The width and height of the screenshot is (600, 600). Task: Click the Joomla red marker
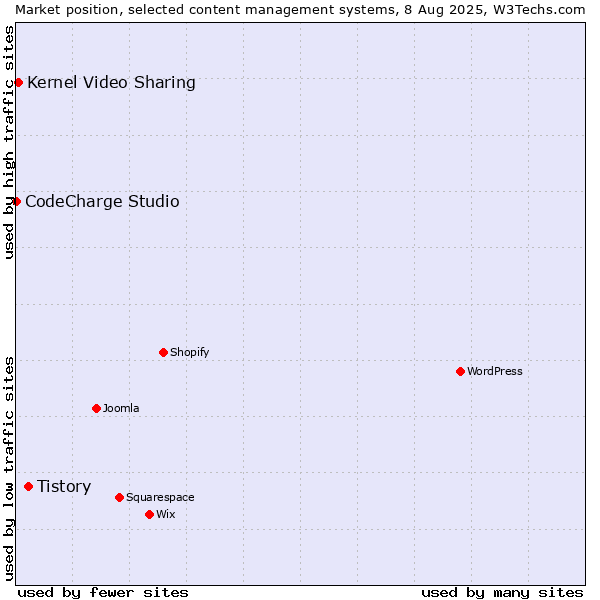click(96, 409)
